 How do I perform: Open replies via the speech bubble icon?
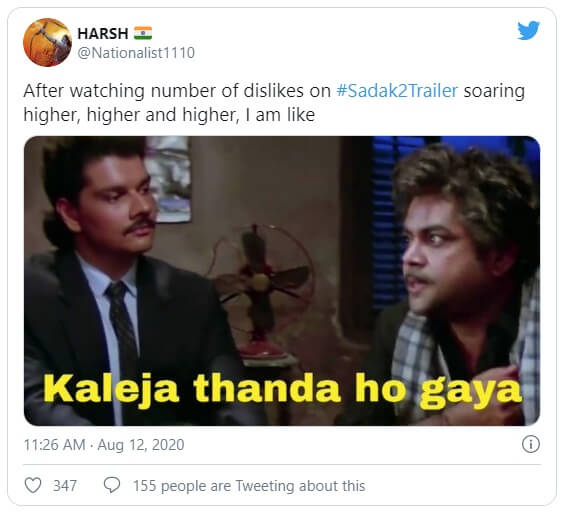(112, 485)
